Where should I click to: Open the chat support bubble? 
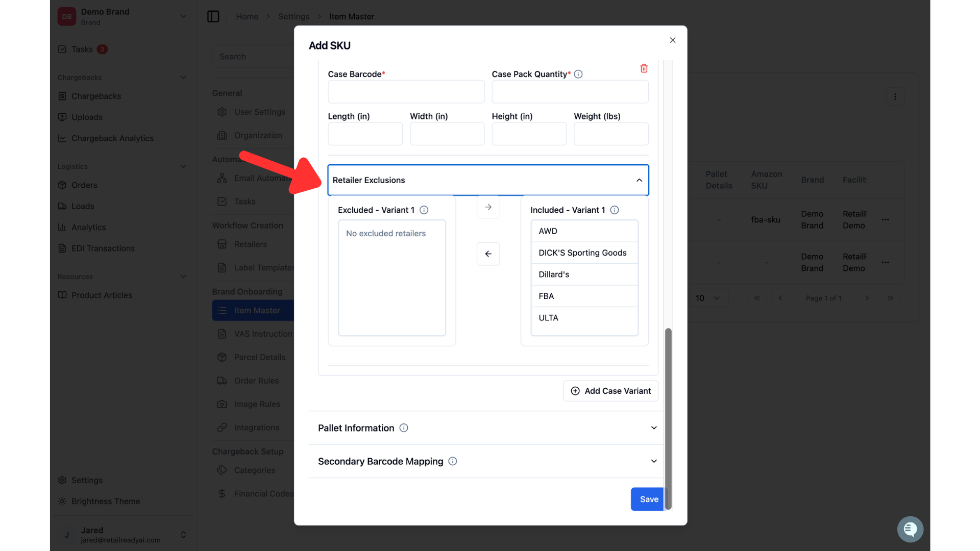910,530
